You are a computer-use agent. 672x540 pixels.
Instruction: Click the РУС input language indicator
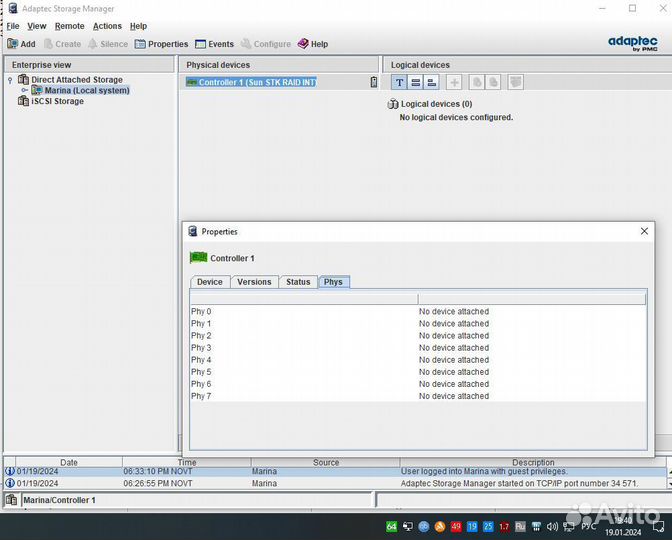[588, 526]
